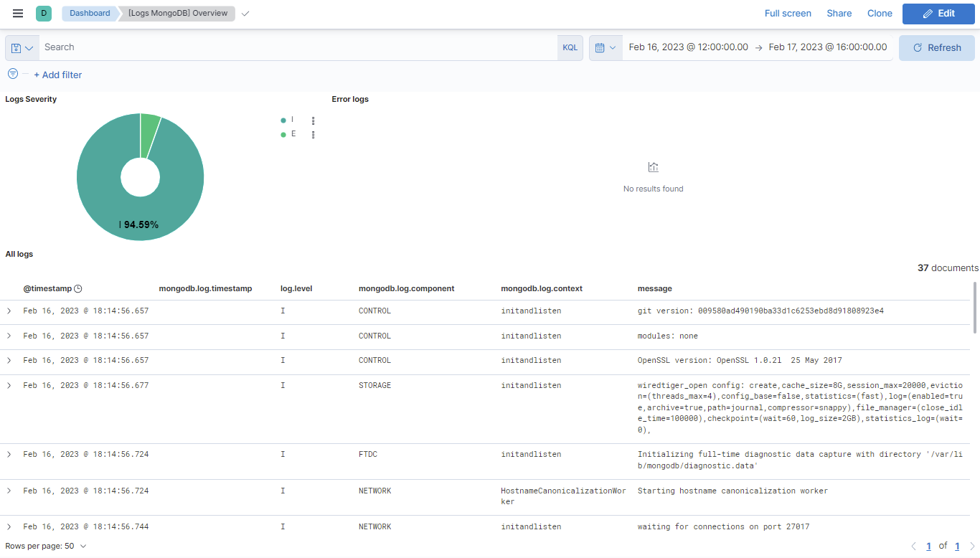
Task: Click the No results chart icon
Action: [x=653, y=167]
